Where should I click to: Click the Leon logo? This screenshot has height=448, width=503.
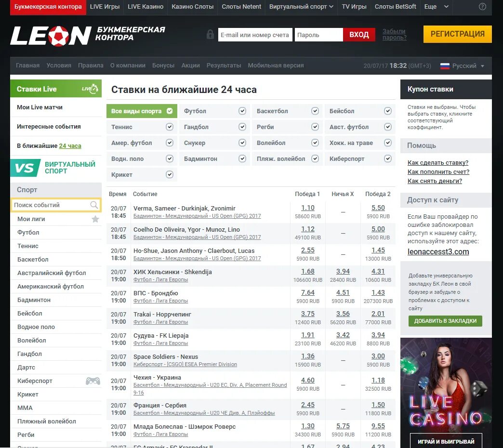51,36
